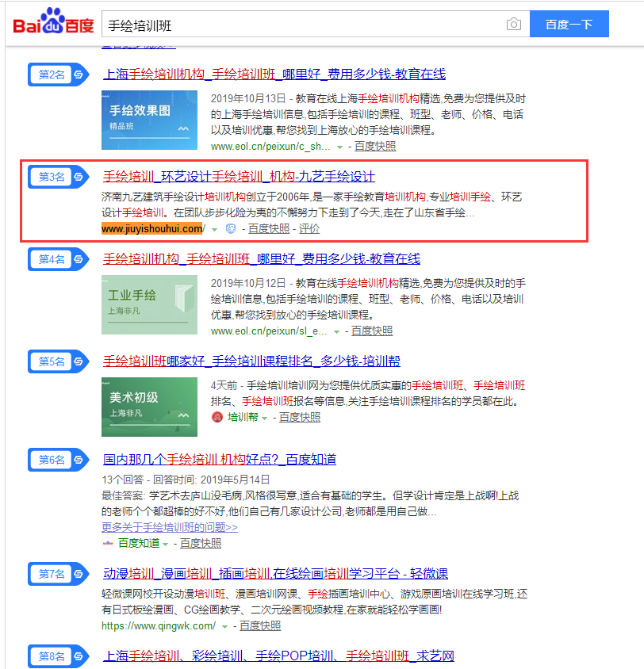Open result 手绘培训_环艺设计手绘培训_机构-九艺手绘设计
This screenshot has height=669, width=644.
pos(239,176)
